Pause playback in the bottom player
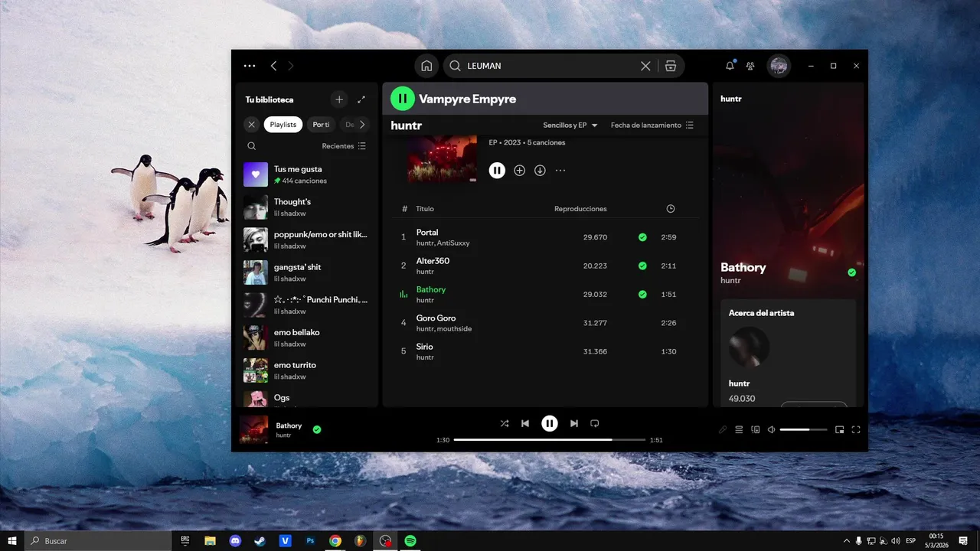The width and height of the screenshot is (980, 551). coord(550,423)
